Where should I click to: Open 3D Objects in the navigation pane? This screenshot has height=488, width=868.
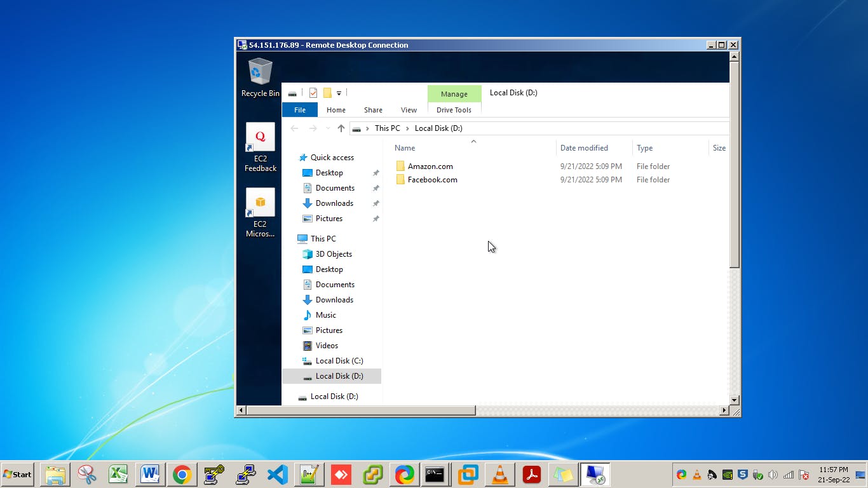coord(334,254)
